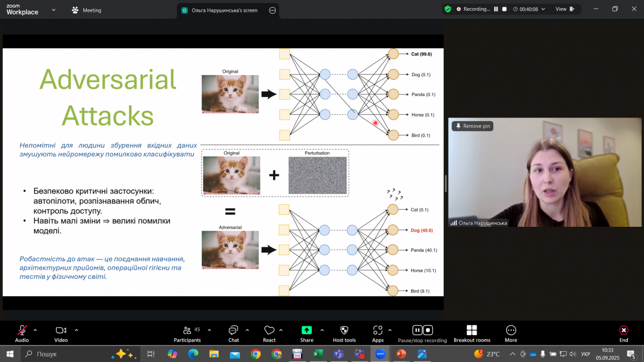Click the End meeting button

click(624, 333)
